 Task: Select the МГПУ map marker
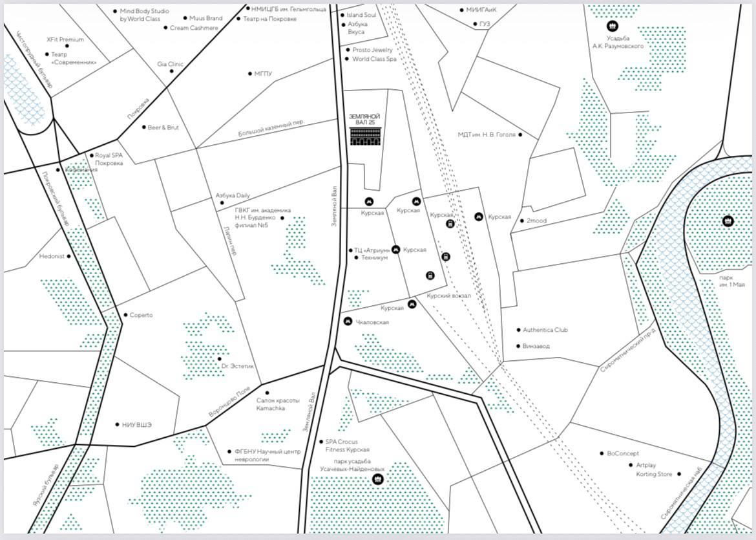pyautogui.click(x=250, y=74)
